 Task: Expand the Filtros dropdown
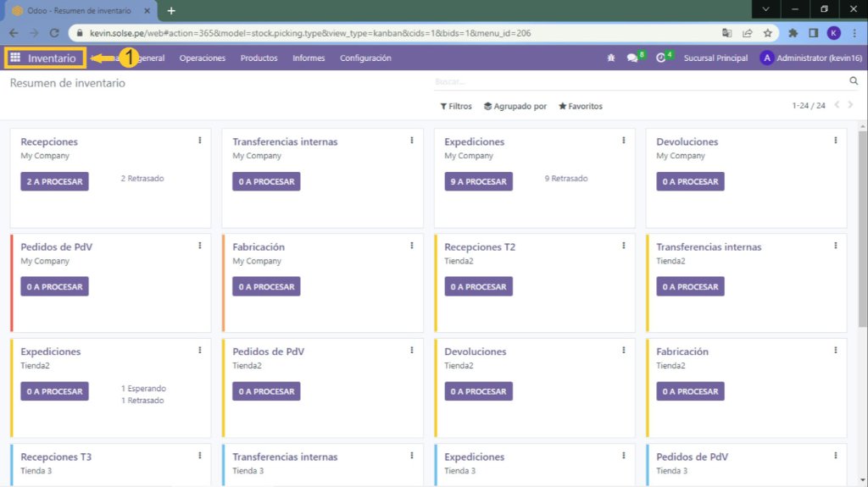click(456, 107)
